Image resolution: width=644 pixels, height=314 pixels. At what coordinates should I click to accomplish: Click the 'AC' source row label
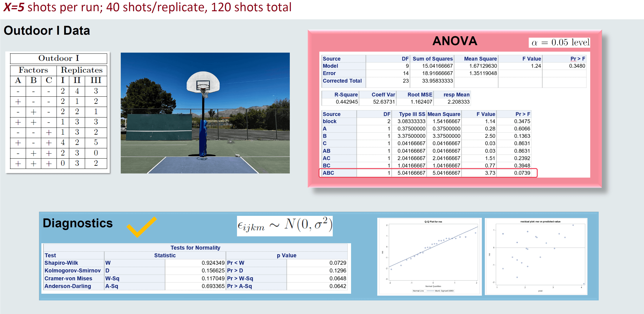326,158
